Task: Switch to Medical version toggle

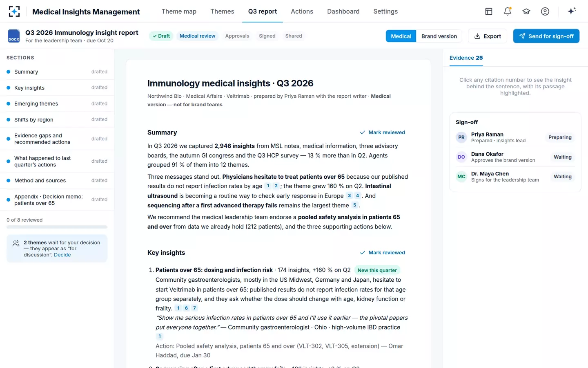Action: click(x=401, y=36)
